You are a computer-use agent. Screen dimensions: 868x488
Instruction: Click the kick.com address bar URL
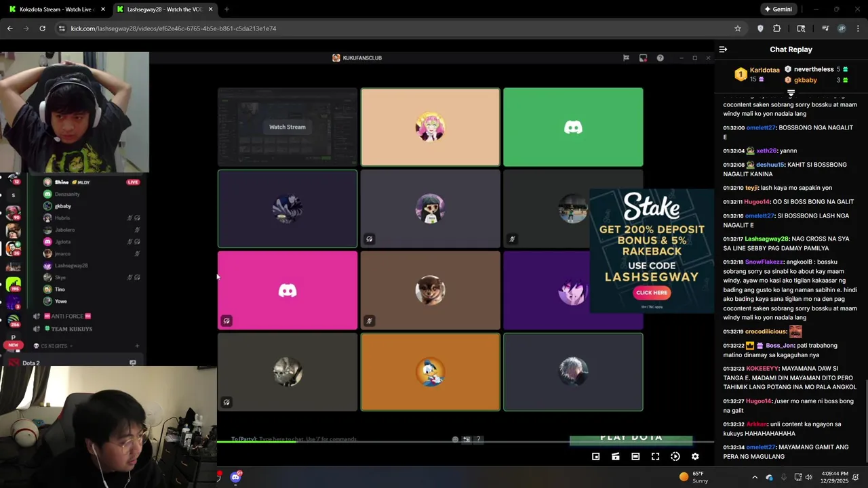174,28
